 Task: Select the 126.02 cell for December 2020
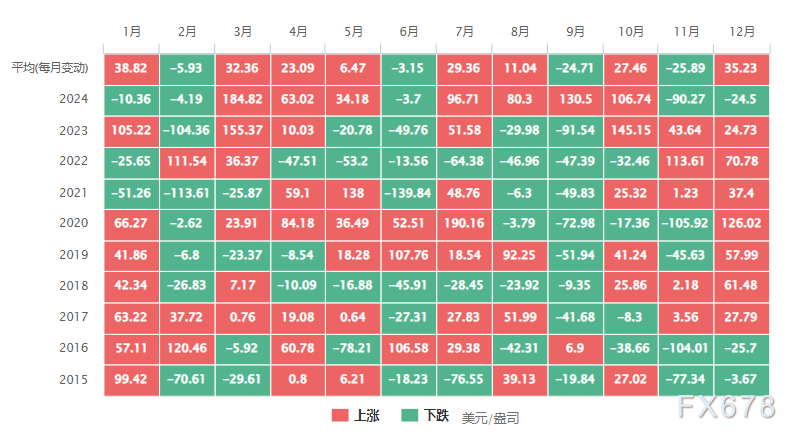pos(741,224)
